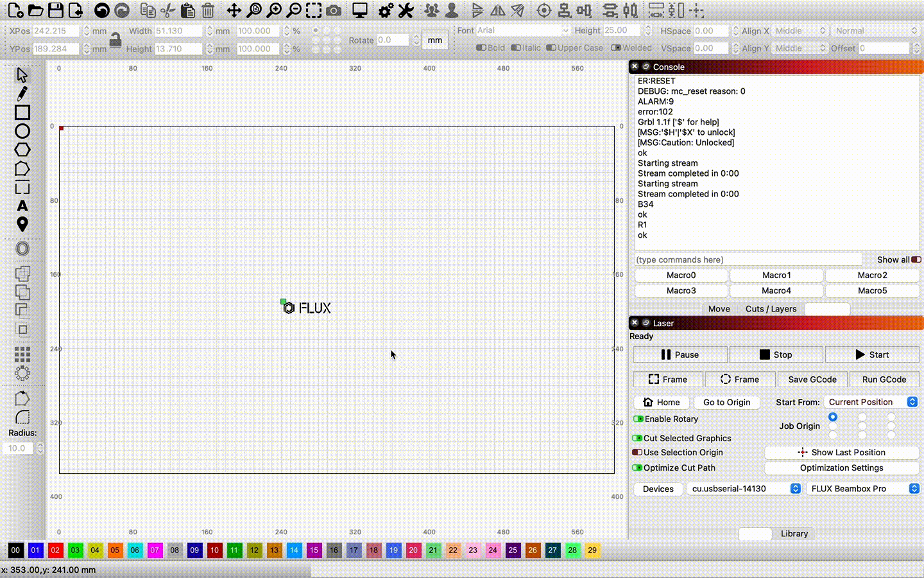Click Show Last Position button

coord(841,452)
